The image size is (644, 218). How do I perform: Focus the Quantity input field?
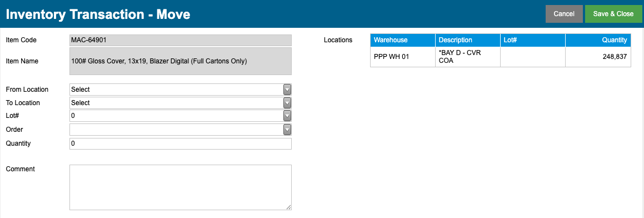point(180,143)
